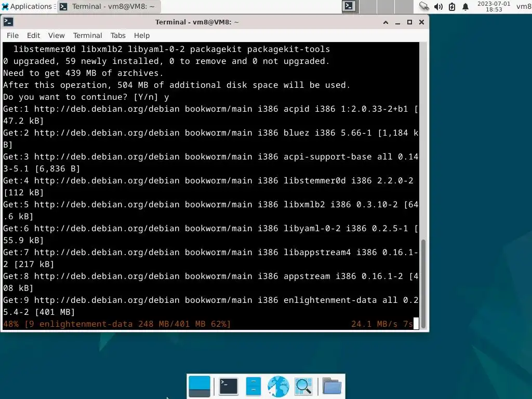
Task: Open the battery power manager icon
Action: (452, 6)
